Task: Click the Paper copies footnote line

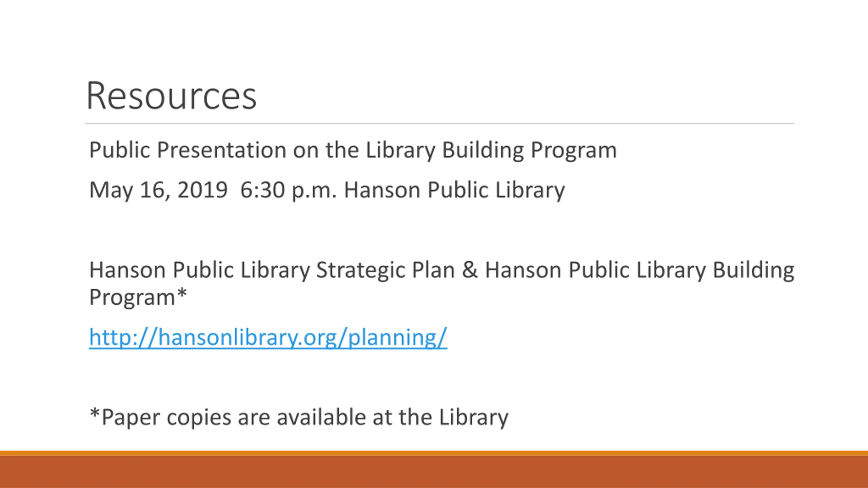Action: 298,417
